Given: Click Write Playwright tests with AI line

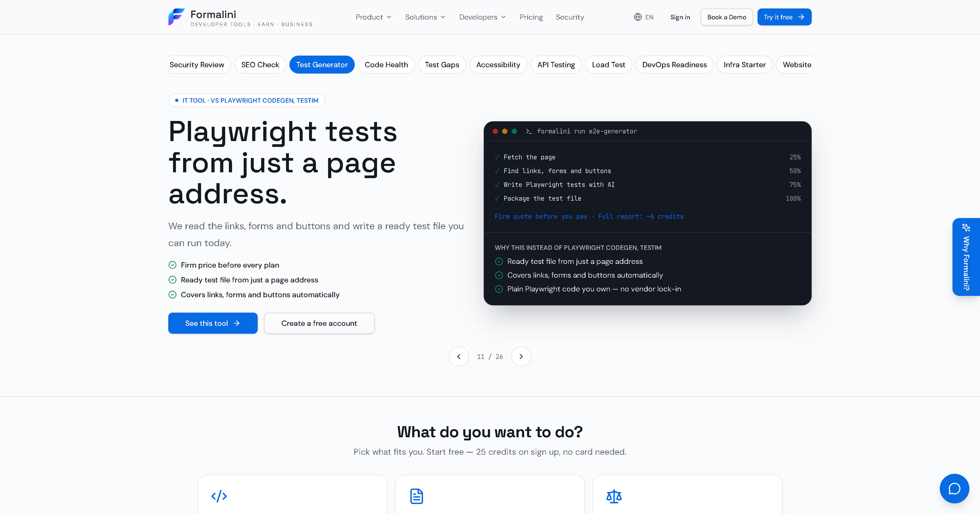Looking at the screenshot, I should coord(559,185).
